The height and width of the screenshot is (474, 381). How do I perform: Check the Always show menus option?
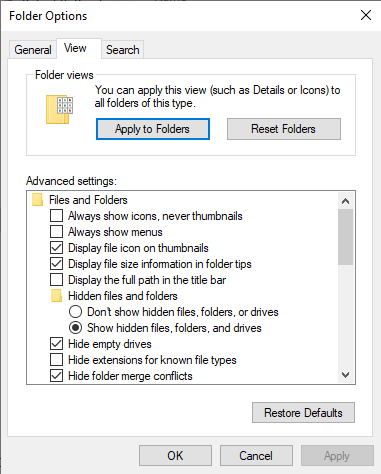(56, 232)
